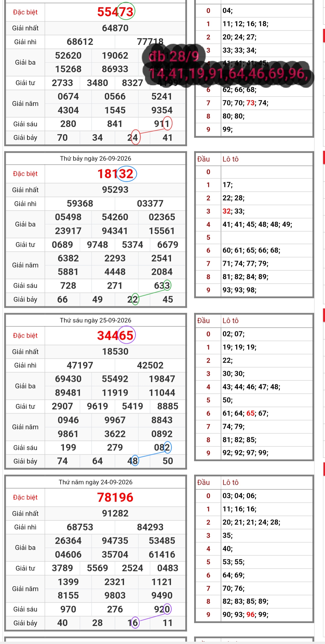Image resolution: width=325 pixels, height=644 pixels.
Task: Click Giải năm number 2321
Action: point(115,582)
